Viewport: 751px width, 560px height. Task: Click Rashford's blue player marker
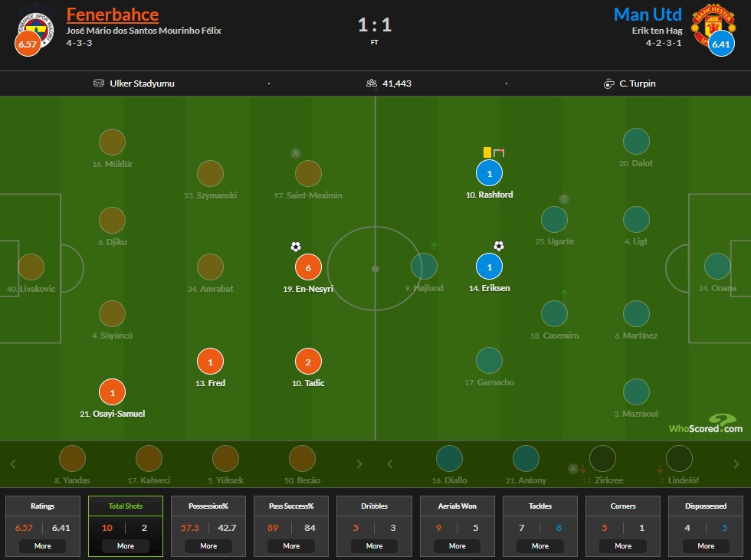click(x=489, y=173)
